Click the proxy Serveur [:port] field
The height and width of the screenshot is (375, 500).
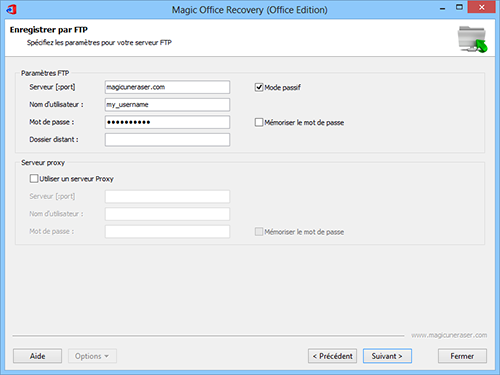(x=167, y=196)
